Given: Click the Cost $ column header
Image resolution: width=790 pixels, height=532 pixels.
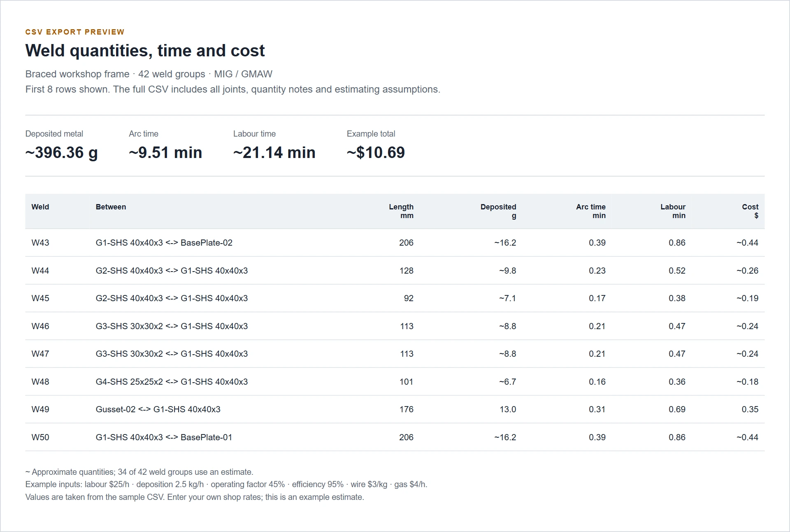Looking at the screenshot, I should click(x=750, y=211).
